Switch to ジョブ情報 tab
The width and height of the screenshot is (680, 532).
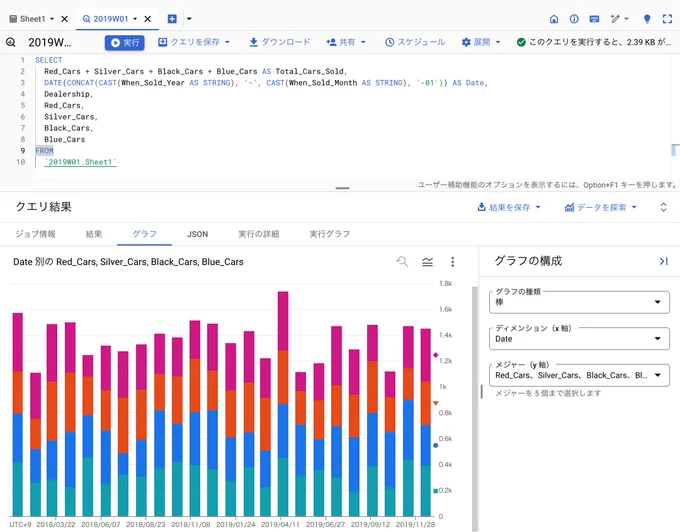[x=36, y=234]
